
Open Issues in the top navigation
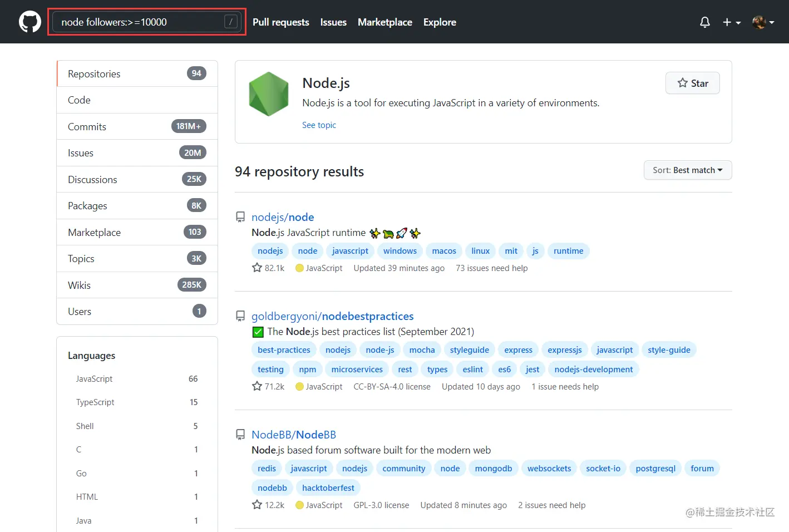coord(333,22)
